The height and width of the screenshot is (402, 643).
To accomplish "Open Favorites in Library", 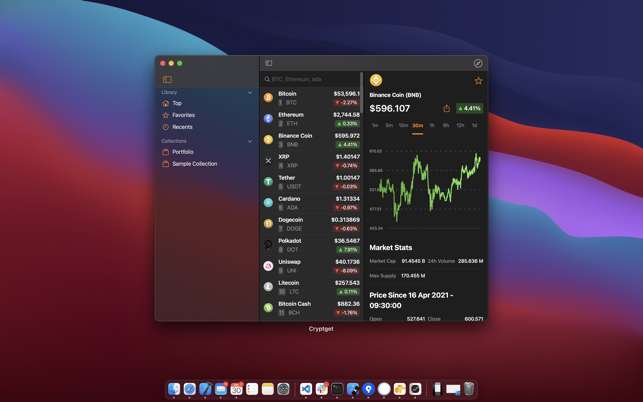I will pyautogui.click(x=183, y=115).
